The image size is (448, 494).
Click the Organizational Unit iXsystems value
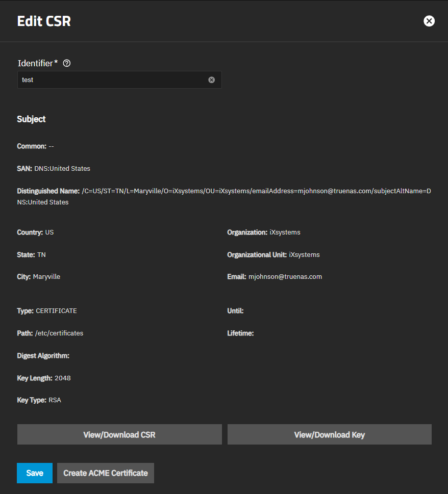click(304, 255)
